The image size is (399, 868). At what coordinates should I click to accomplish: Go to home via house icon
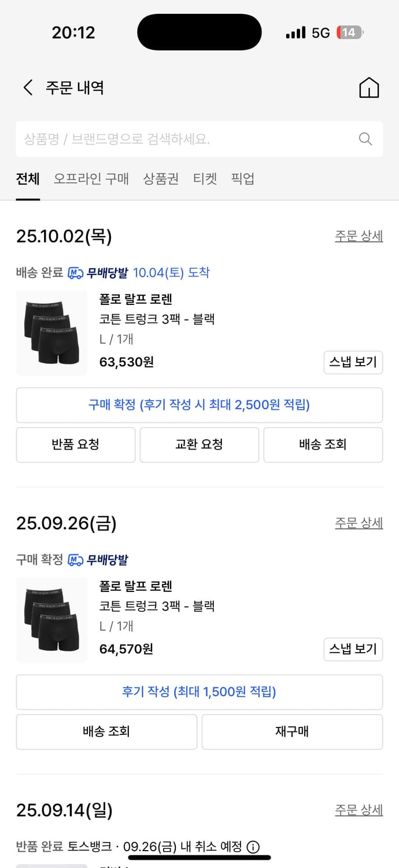point(369,88)
